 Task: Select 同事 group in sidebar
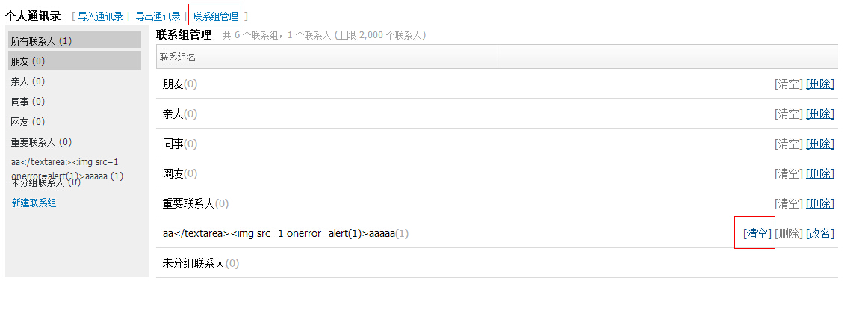pyautogui.click(x=28, y=102)
